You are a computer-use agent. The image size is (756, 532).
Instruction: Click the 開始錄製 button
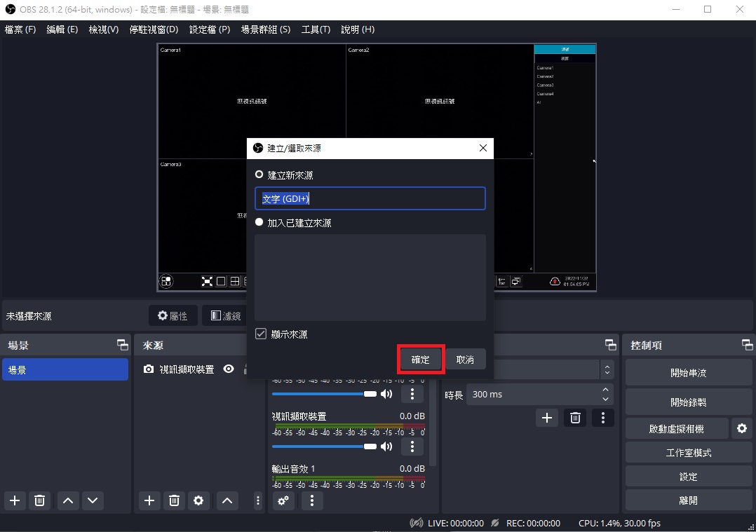(x=689, y=402)
